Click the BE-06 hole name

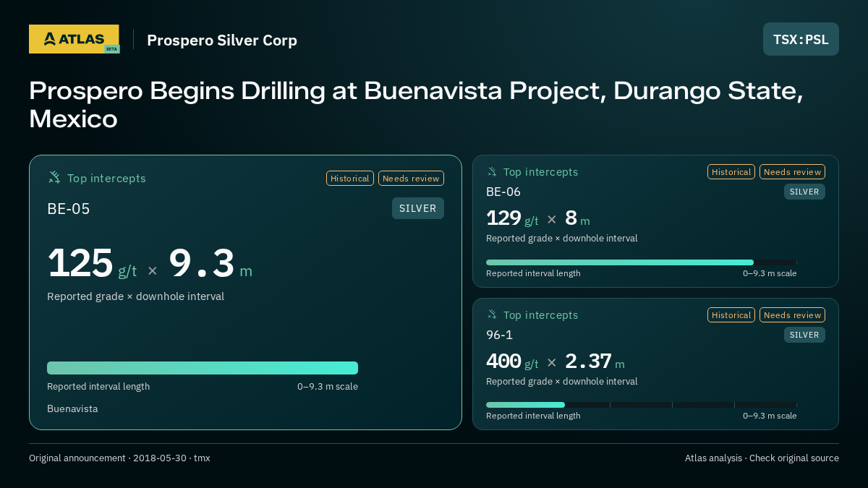pos(503,192)
